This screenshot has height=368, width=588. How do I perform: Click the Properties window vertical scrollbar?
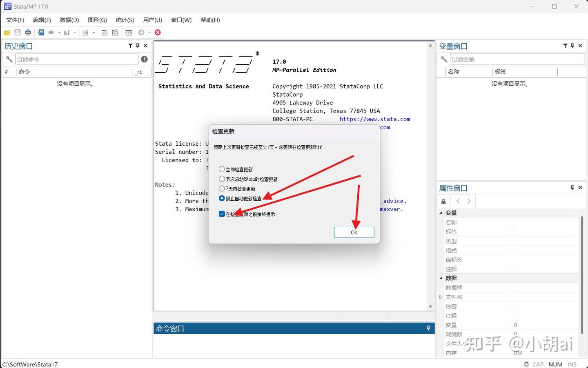coord(582,274)
